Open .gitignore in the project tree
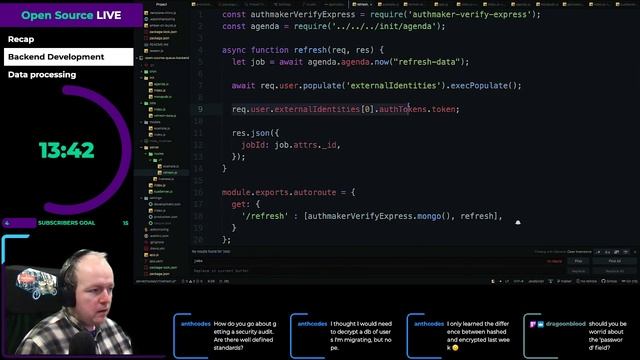 pyautogui.click(x=157, y=242)
